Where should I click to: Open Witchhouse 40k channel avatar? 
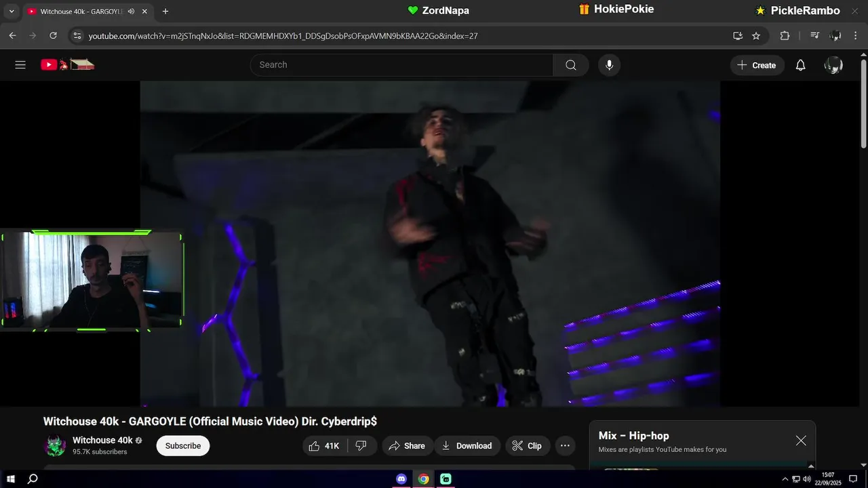tap(55, 445)
